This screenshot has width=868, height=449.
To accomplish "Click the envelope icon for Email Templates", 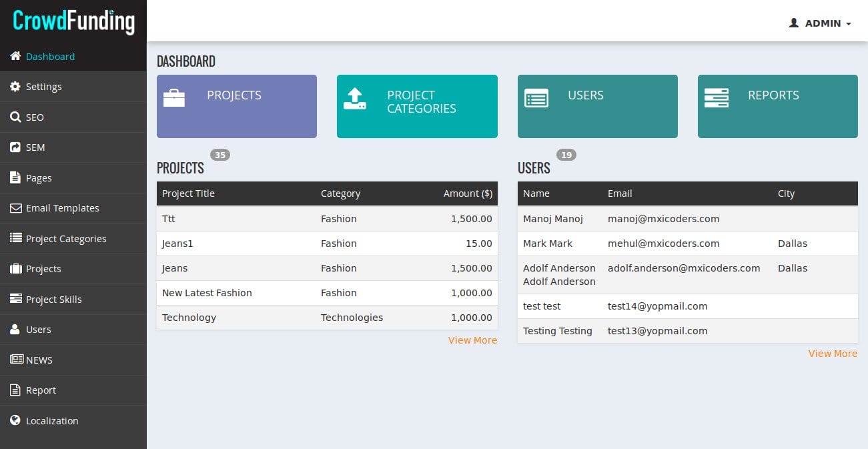I will pos(15,208).
